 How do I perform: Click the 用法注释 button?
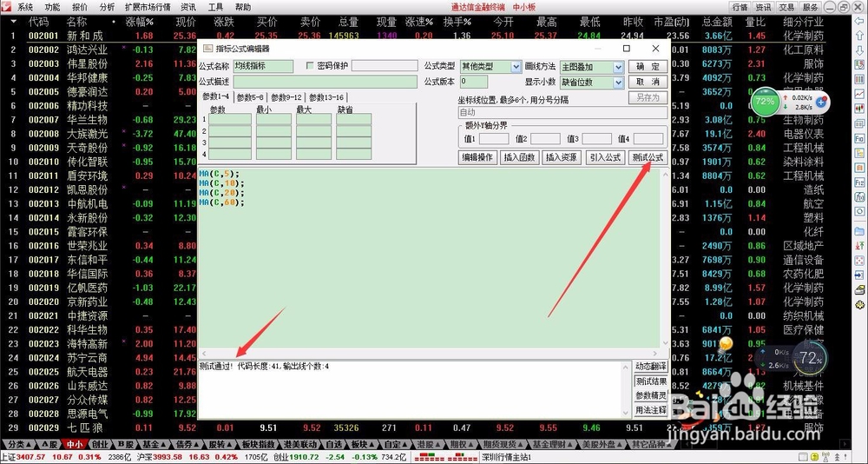[x=652, y=410]
